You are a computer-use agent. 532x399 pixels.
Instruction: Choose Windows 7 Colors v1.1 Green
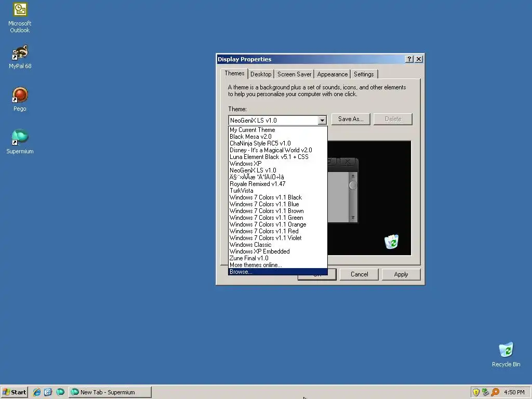277,218
